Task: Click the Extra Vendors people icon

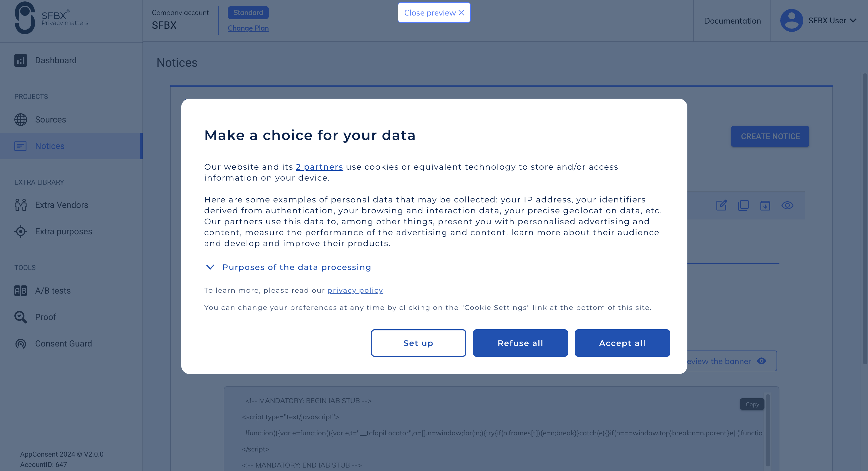Action: [20, 205]
